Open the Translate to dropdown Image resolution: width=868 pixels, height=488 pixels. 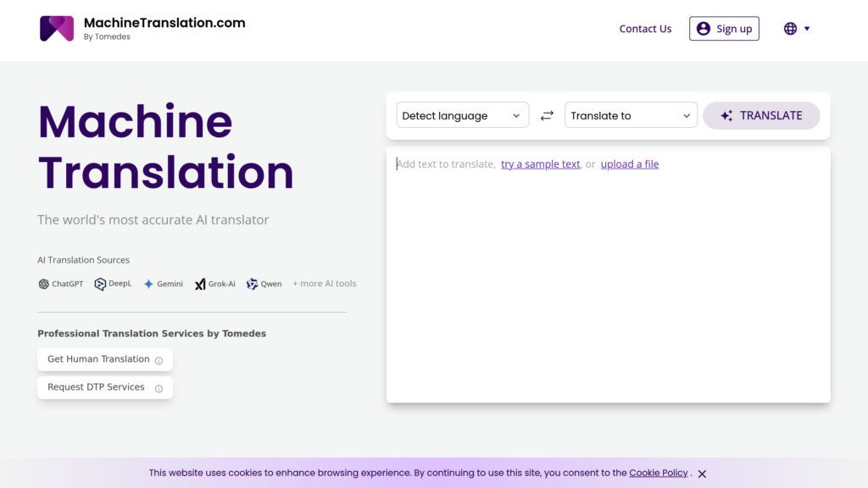click(631, 115)
